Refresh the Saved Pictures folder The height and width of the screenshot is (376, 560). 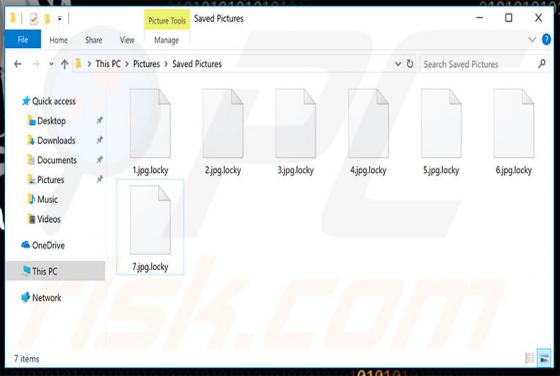(x=410, y=64)
